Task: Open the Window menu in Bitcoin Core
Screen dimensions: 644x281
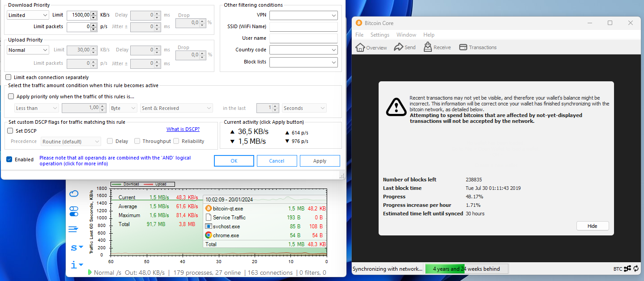Action: [x=406, y=35]
